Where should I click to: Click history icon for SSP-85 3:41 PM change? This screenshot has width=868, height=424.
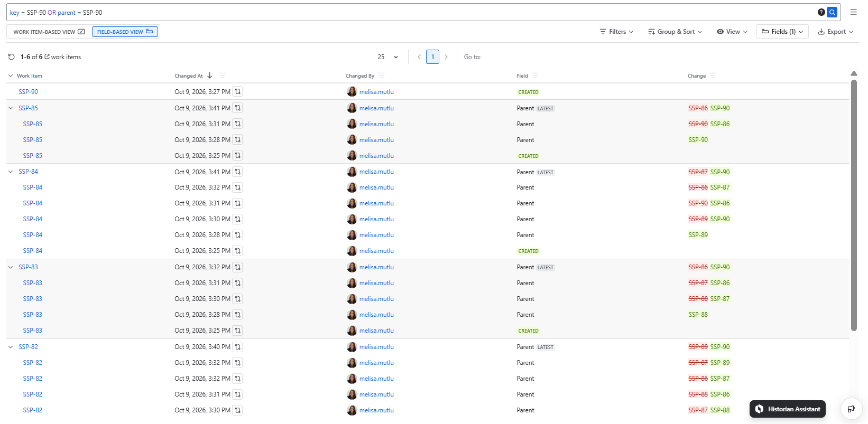(238, 108)
